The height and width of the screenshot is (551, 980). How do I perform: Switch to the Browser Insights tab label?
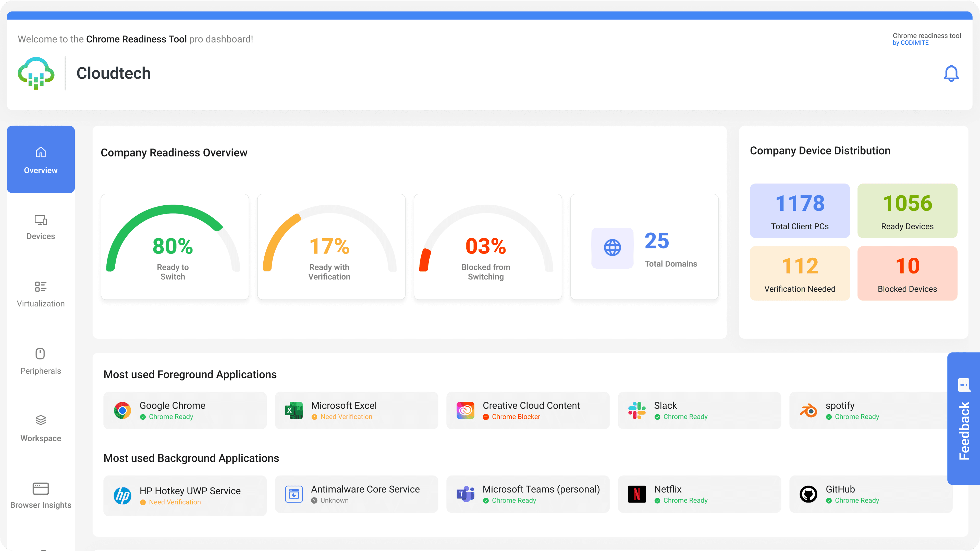tap(41, 505)
